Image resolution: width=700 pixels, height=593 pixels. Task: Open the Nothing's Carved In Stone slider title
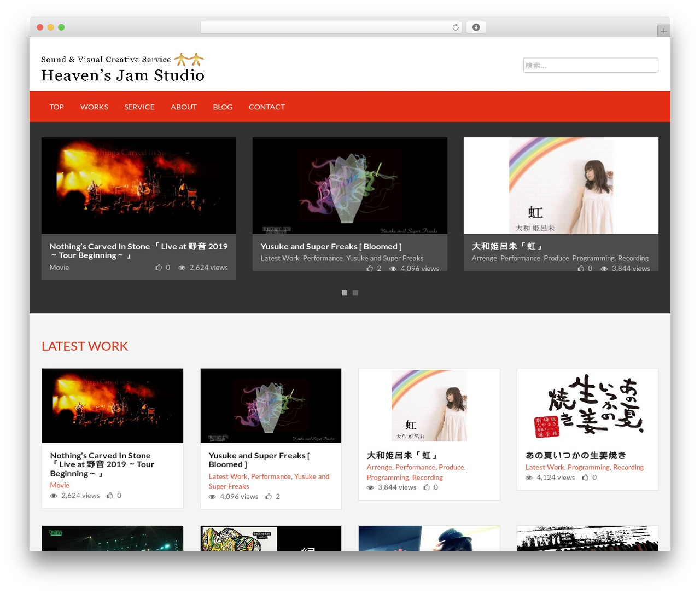coord(139,251)
